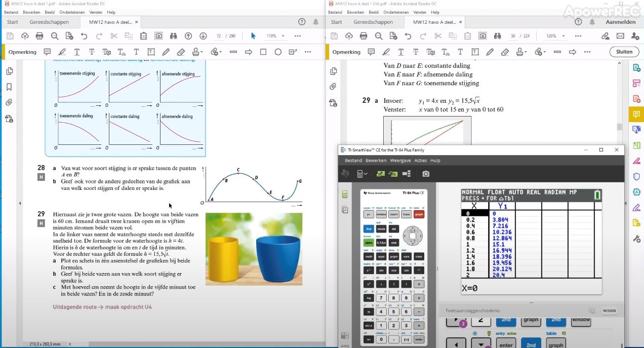Viewport: 644px width, 348px height.
Task: Choose the underline text tool in left Acrobat
Action: tap(77, 52)
